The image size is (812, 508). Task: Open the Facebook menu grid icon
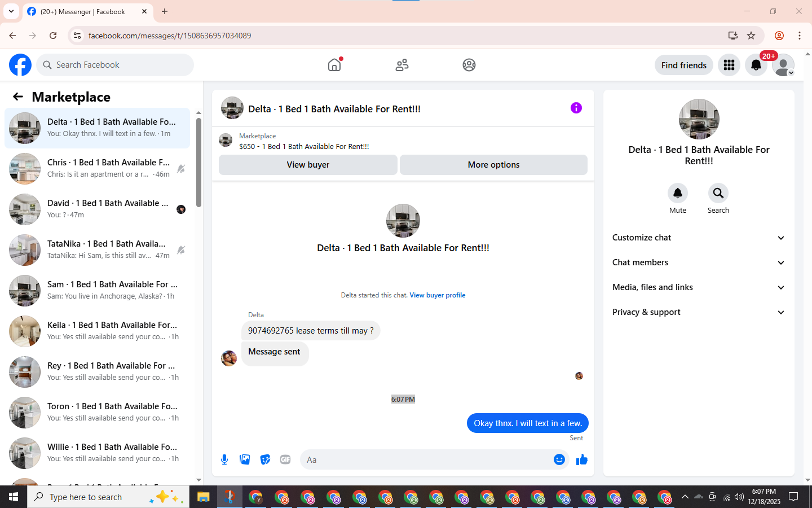pos(729,65)
